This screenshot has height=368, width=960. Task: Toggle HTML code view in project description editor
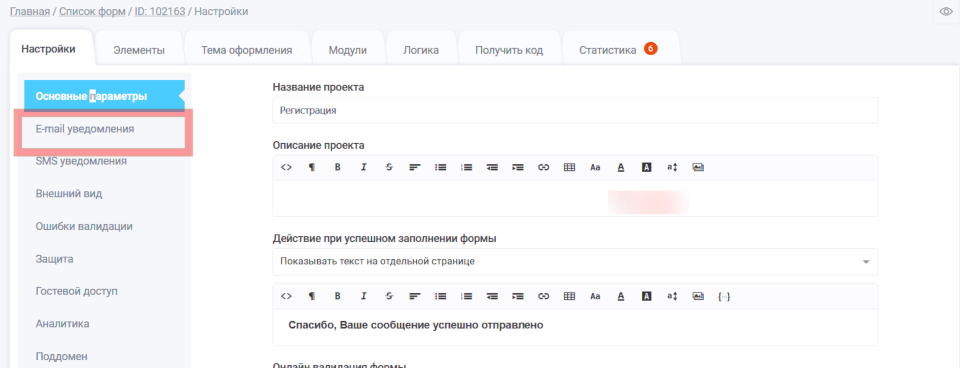[x=286, y=167]
